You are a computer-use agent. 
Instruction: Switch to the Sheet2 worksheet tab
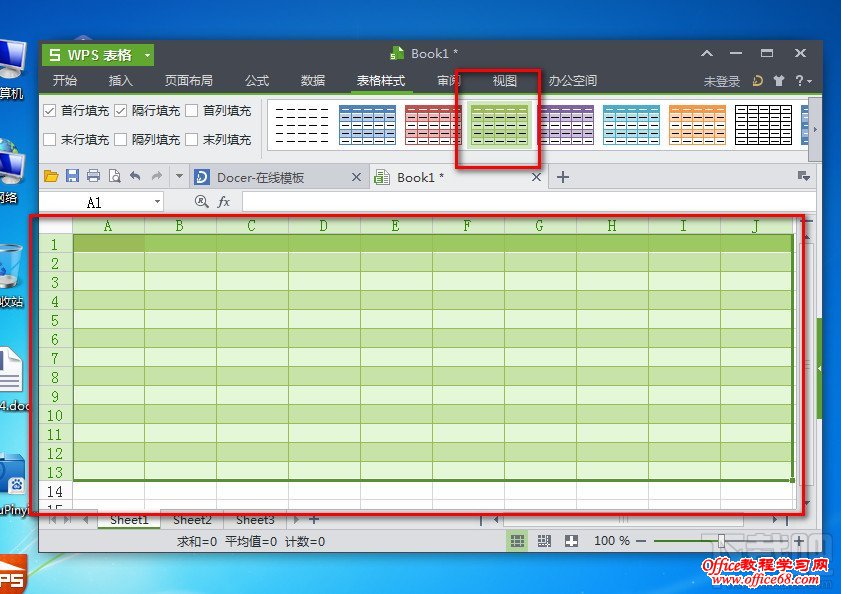[x=192, y=520]
